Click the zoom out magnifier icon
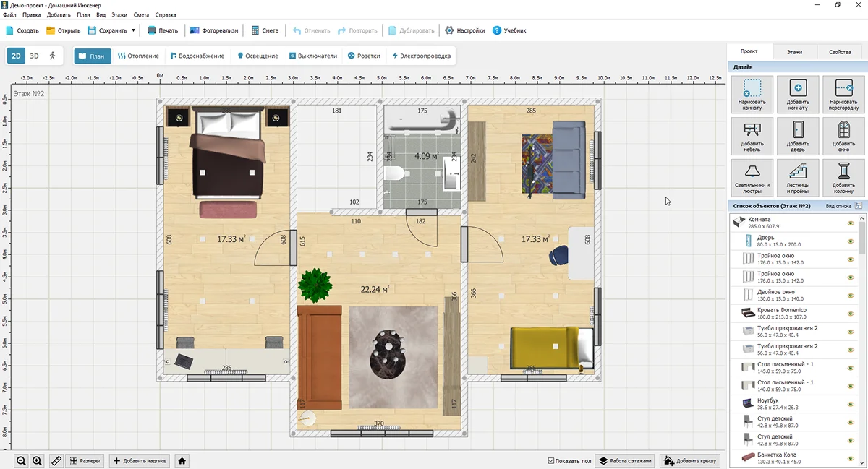 (x=21, y=460)
